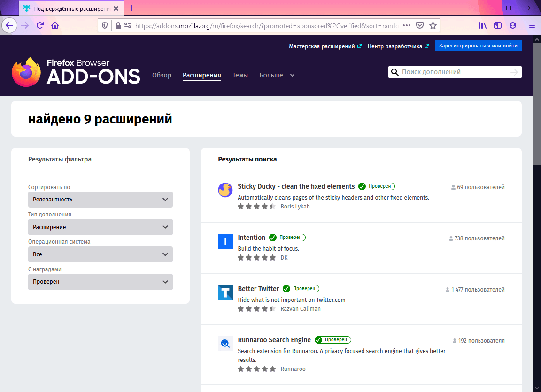Switch to the Обзор section
The height and width of the screenshot is (392, 541).
coord(162,75)
